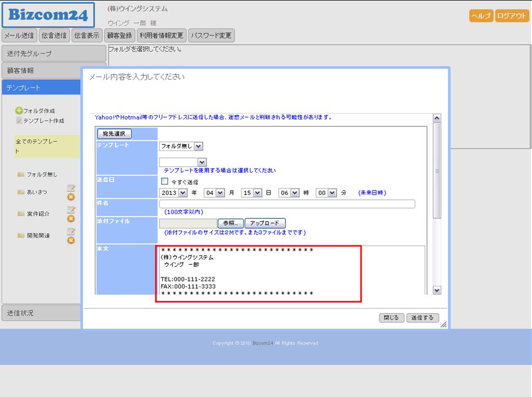
Task: Expand the 送信状況 sidebar section
Action: point(41,313)
